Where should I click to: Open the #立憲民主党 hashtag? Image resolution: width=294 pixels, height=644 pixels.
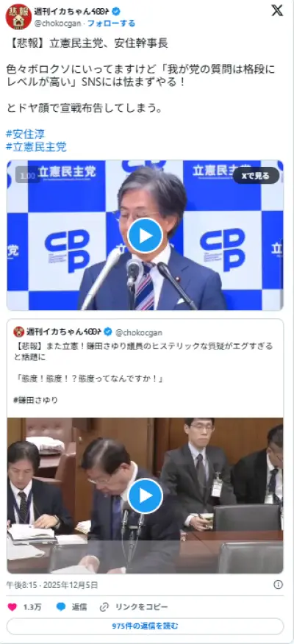pyautogui.click(x=36, y=146)
